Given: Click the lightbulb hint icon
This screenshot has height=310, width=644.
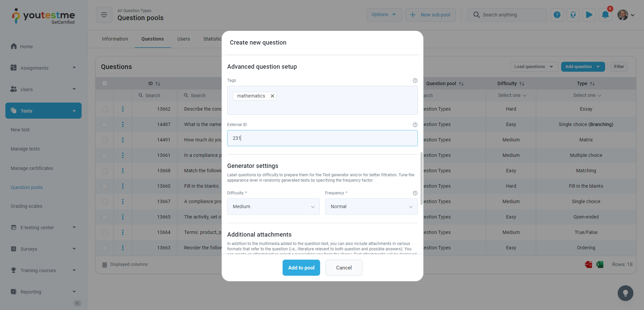Looking at the screenshot, I should (625, 293).
